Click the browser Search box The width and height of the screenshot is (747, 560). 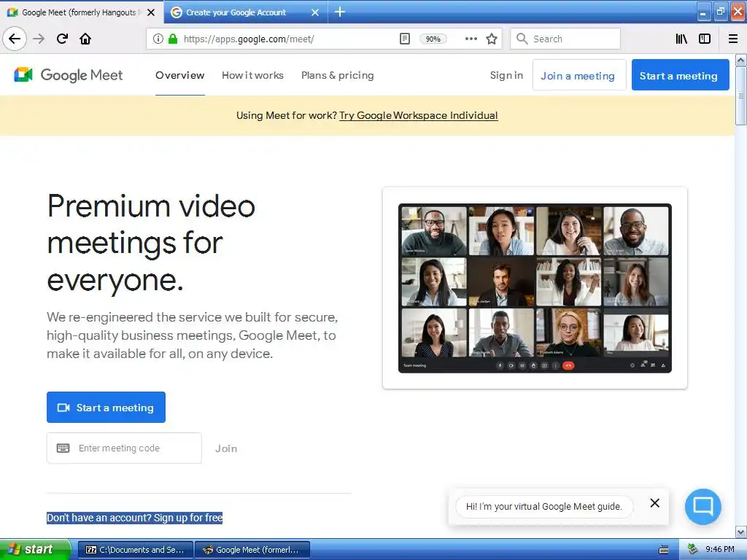(565, 39)
